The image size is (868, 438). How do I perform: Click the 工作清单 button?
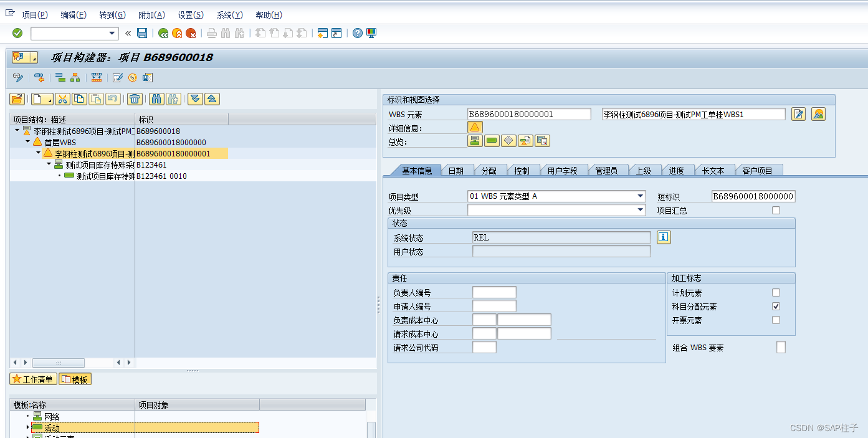[x=33, y=379]
